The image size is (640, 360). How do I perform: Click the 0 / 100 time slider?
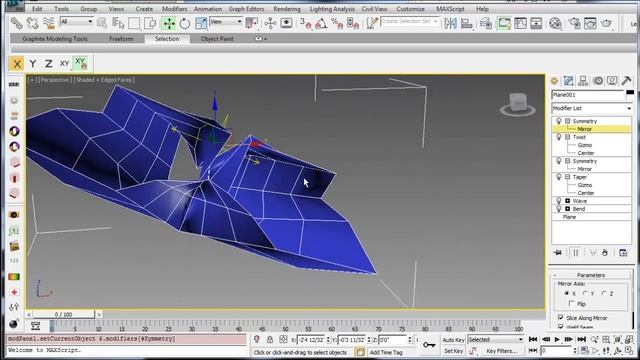pos(63,314)
